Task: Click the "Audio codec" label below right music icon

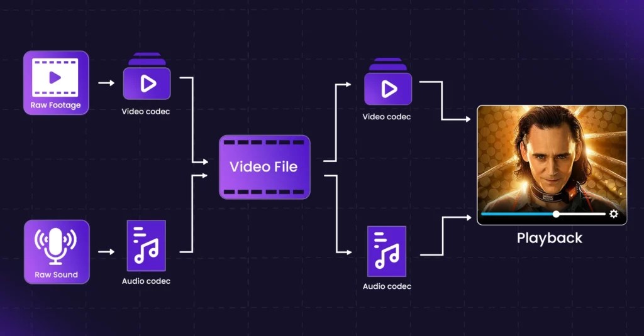Action: click(x=387, y=286)
